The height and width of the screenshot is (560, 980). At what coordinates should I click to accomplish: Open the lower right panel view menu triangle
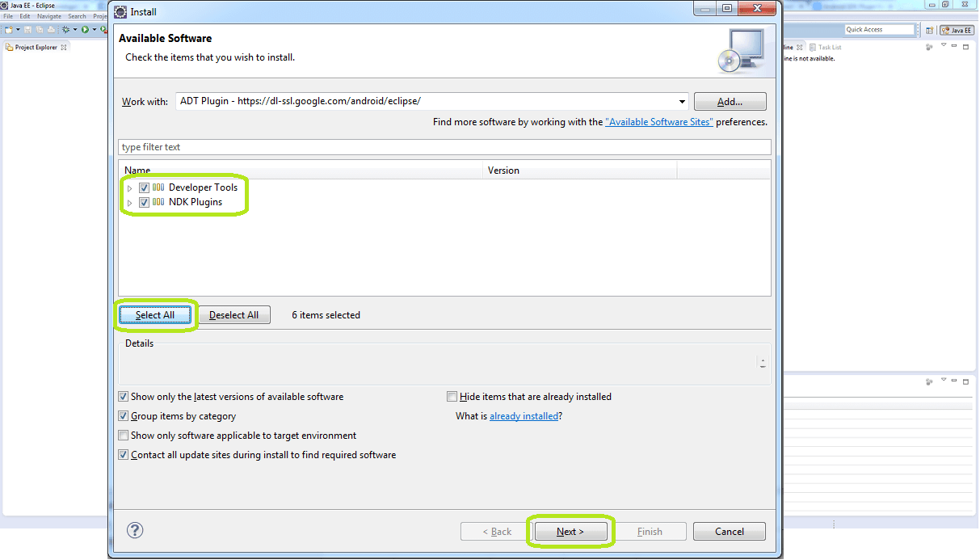pos(944,381)
